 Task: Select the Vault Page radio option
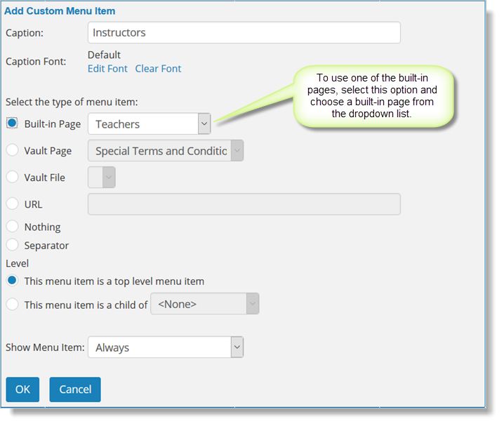click(12, 150)
